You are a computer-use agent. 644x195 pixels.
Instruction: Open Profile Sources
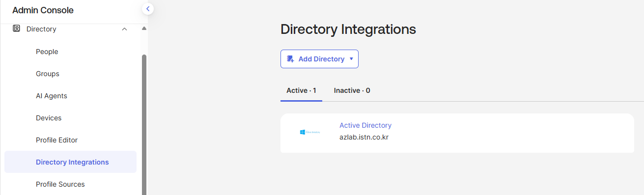(60, 184)
